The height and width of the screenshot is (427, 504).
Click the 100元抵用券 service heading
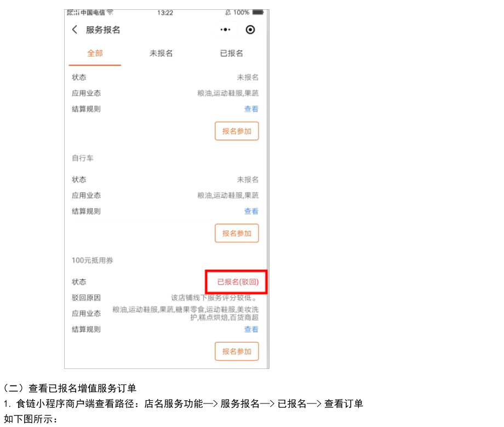click(x=93, y=260)
